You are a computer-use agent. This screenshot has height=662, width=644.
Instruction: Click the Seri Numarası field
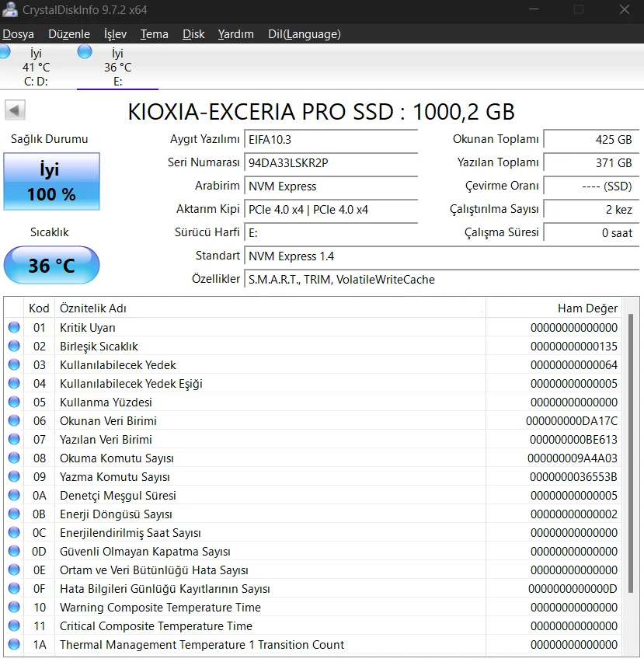click(x=330, y=163)
